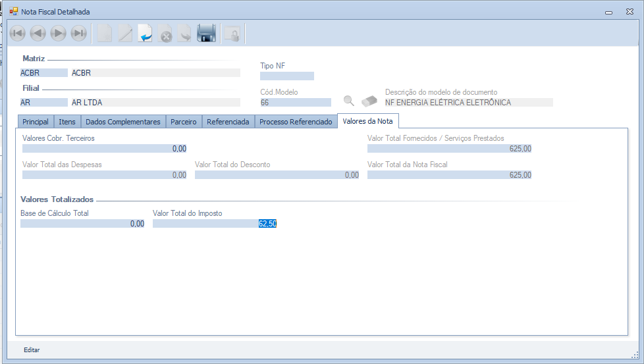
Task: Click the Nota Fiscal Detalhada window icon
Action: 14,11
